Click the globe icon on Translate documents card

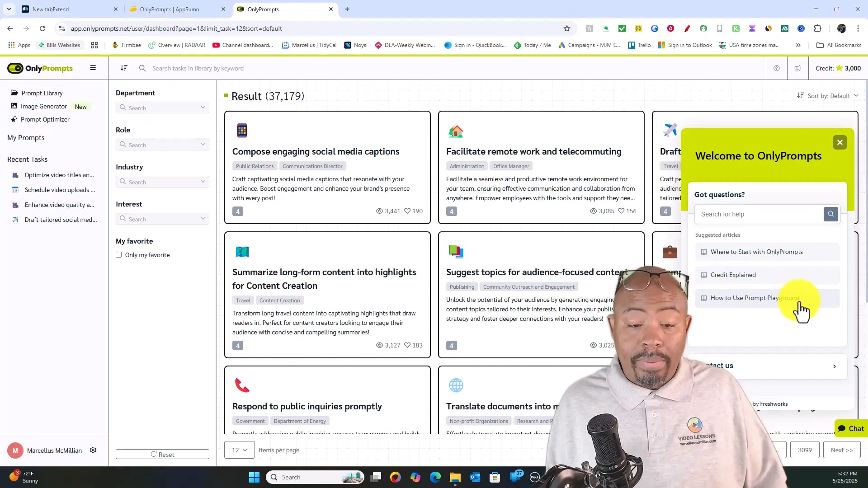456,385
